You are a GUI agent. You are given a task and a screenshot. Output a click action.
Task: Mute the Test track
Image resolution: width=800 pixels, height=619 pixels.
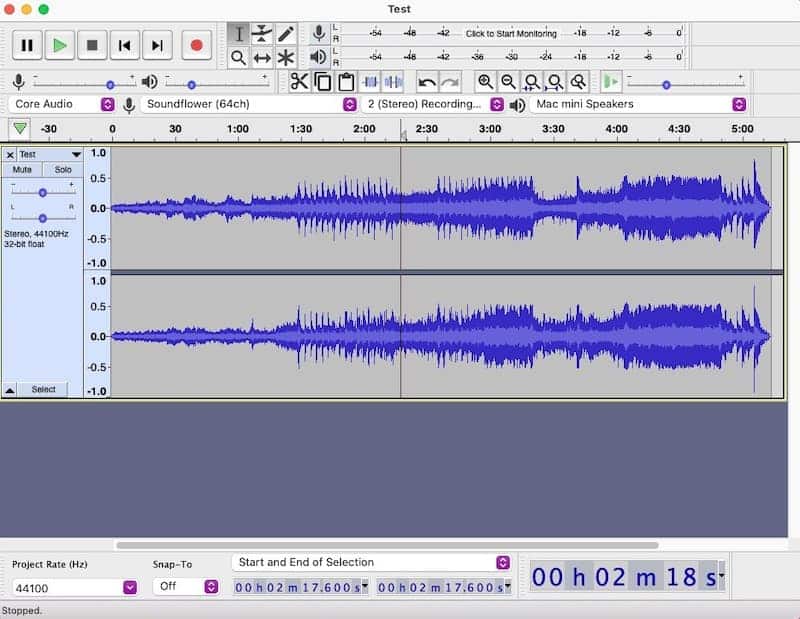22,169
